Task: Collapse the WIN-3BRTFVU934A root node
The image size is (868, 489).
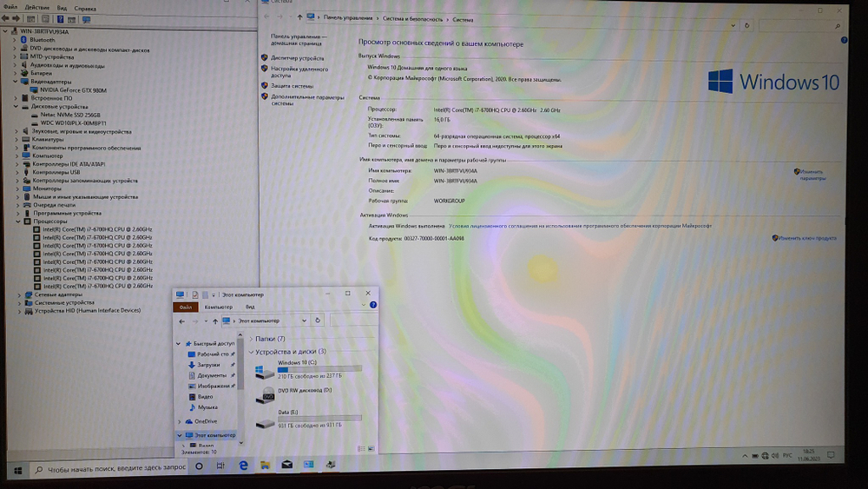Action: tap(5, 31)
